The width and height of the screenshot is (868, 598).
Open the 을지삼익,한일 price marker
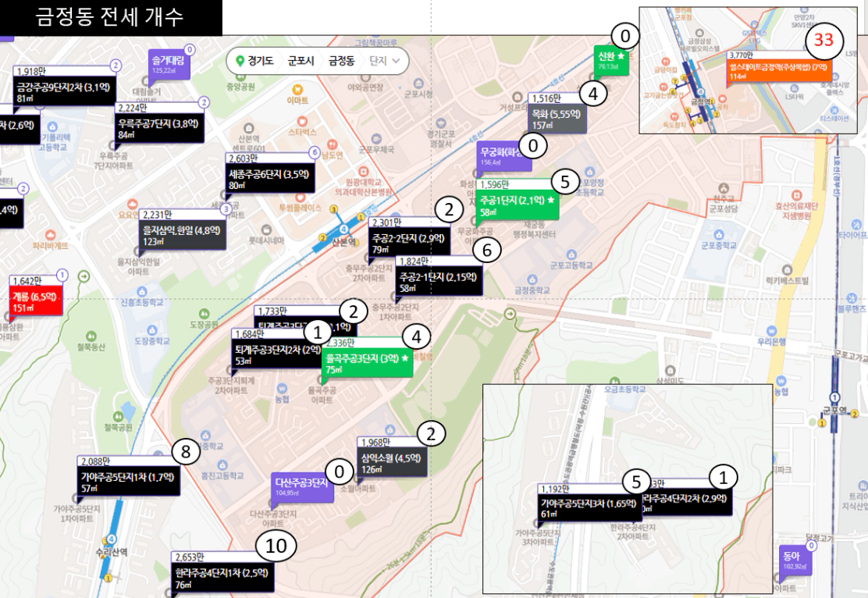click(182, 230)
